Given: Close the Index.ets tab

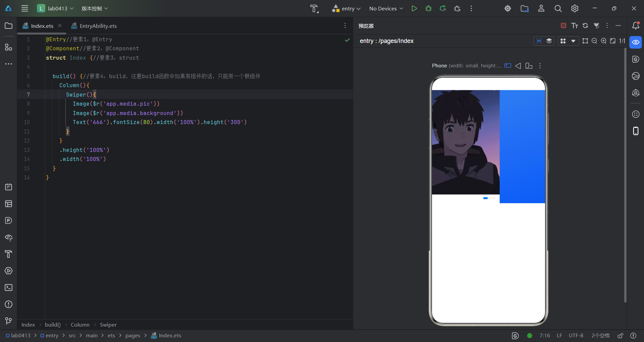Looking at the screenshot, I should 60,25.
